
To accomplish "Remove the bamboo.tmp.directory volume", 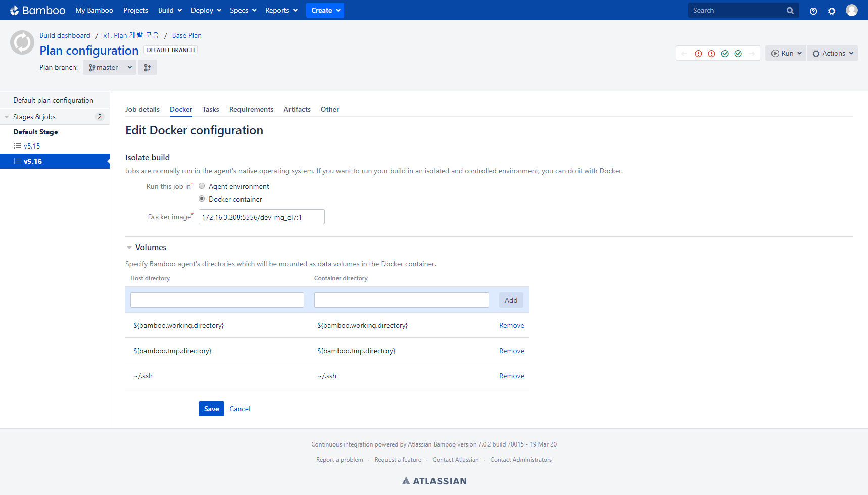I will point(512,351).
